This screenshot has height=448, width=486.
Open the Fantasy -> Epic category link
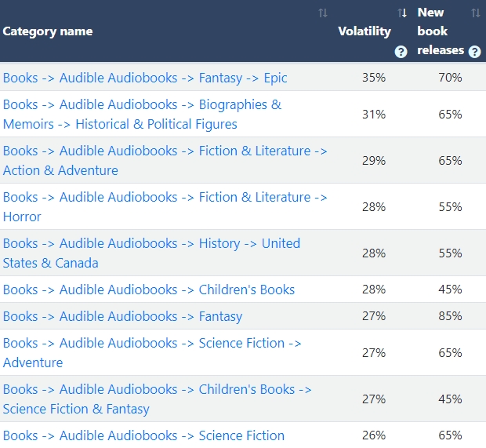[145, 78]
